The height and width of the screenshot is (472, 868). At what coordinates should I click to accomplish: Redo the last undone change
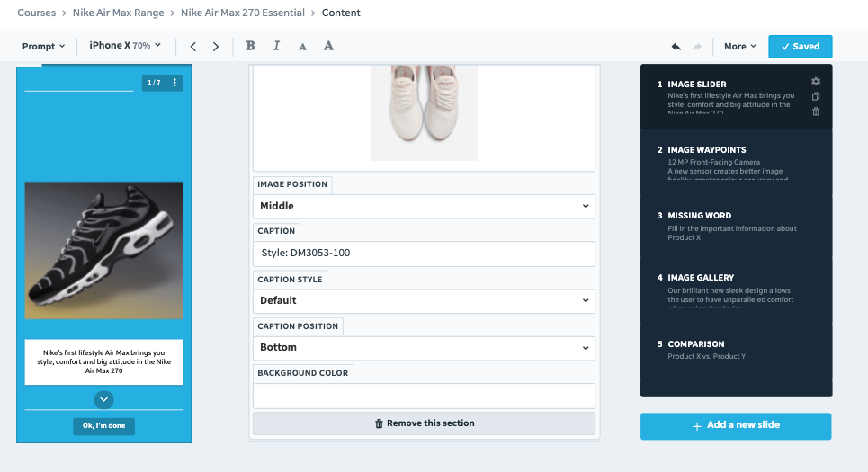[697, 47]
